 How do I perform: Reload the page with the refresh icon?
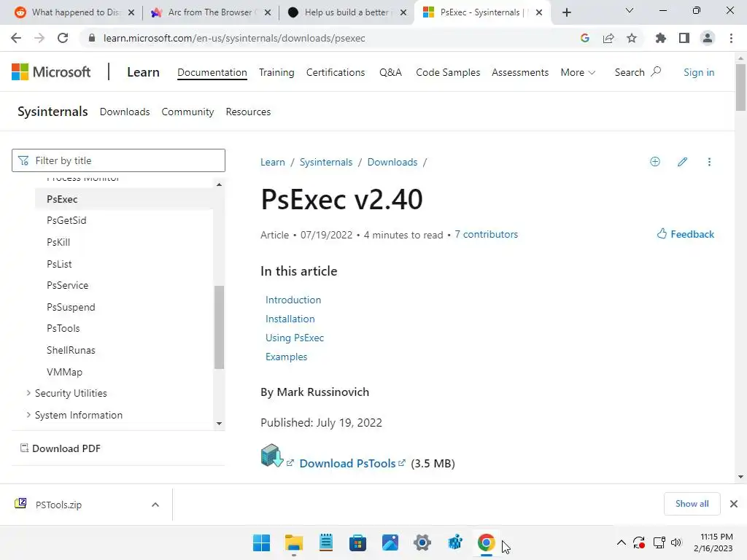(x=63, y=38)
